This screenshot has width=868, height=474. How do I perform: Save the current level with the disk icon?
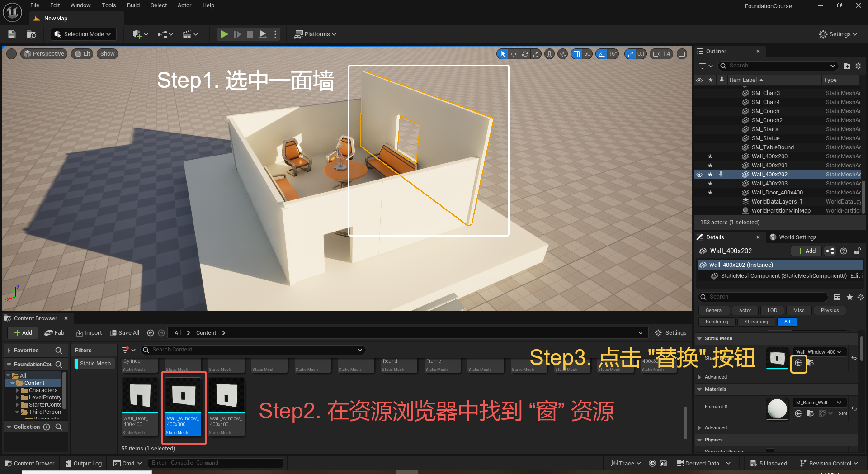point(12,34)
